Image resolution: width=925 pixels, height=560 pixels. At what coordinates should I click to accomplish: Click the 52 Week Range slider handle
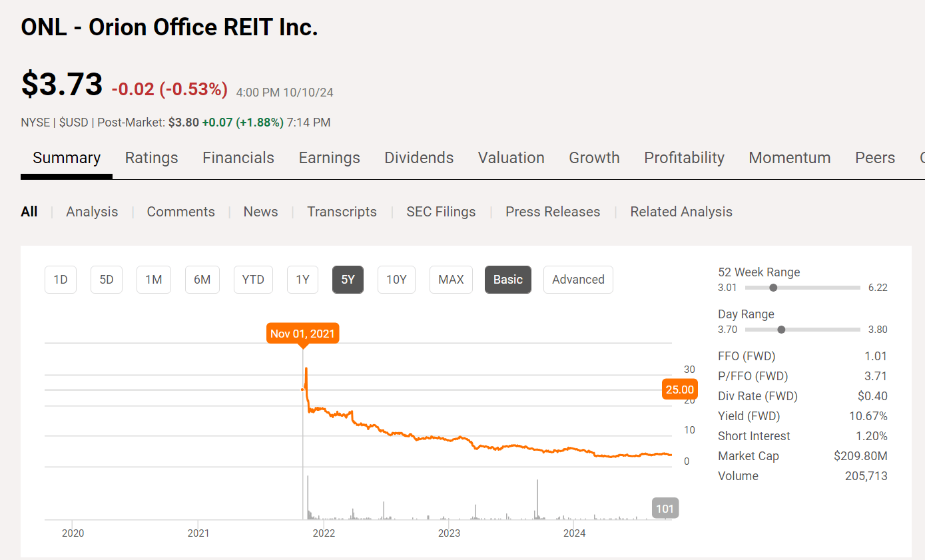[772, 288]
